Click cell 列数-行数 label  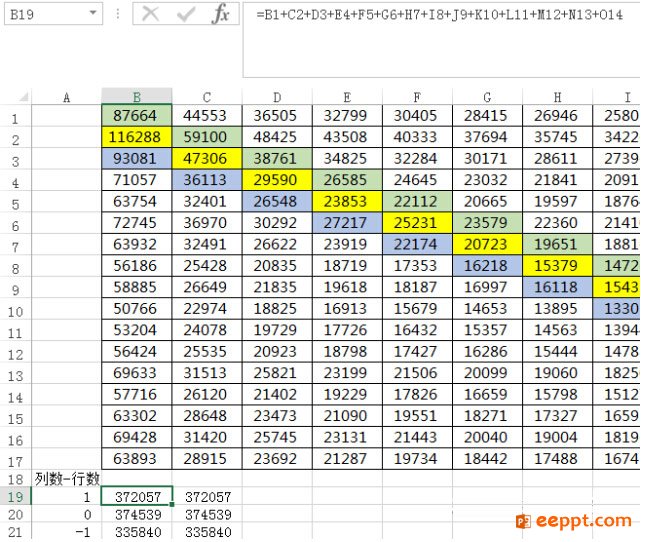(67, 478)
